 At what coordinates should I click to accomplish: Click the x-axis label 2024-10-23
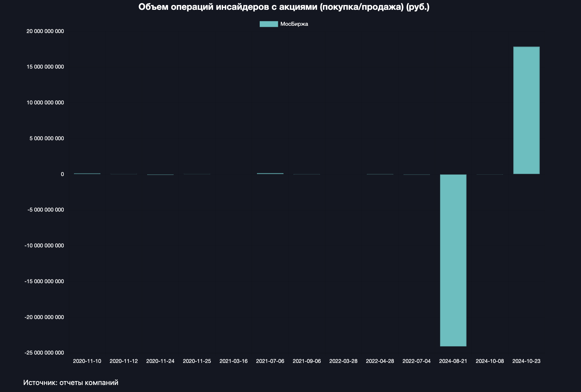(526, 361)
